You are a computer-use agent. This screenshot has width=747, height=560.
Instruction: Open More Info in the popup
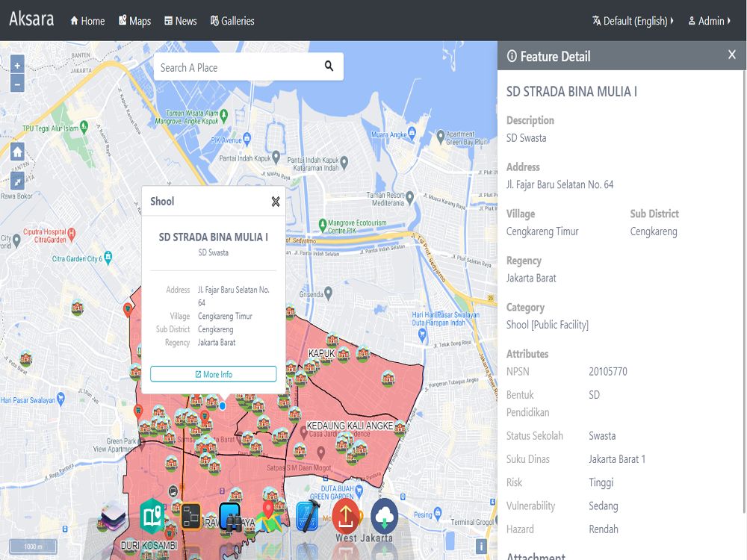click(x=214, y=374)
